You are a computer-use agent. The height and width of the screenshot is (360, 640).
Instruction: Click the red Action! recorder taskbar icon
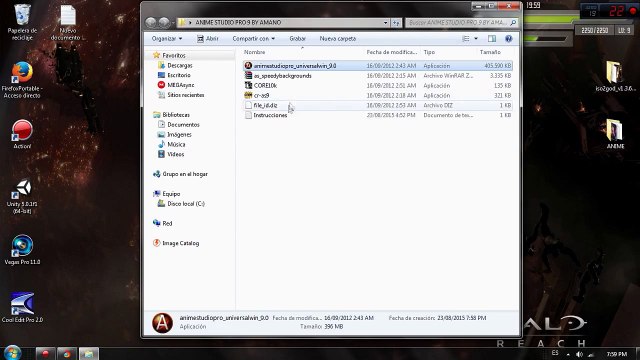(45, 353)
